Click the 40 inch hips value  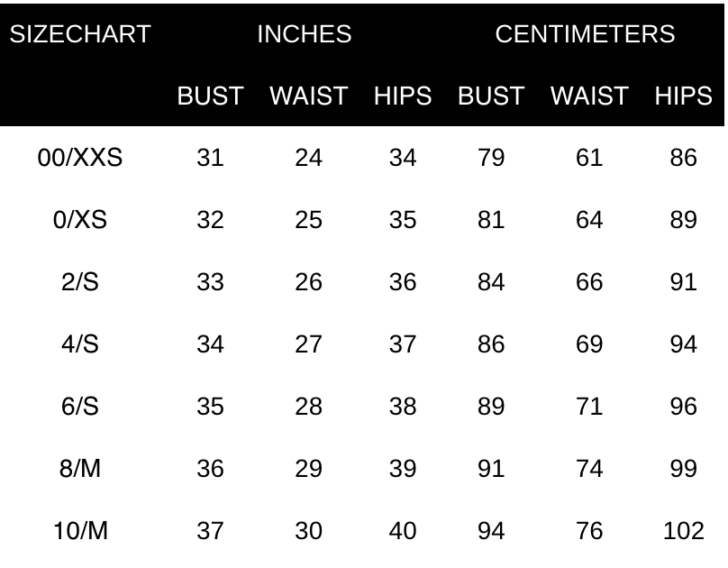tap(403, 531)
